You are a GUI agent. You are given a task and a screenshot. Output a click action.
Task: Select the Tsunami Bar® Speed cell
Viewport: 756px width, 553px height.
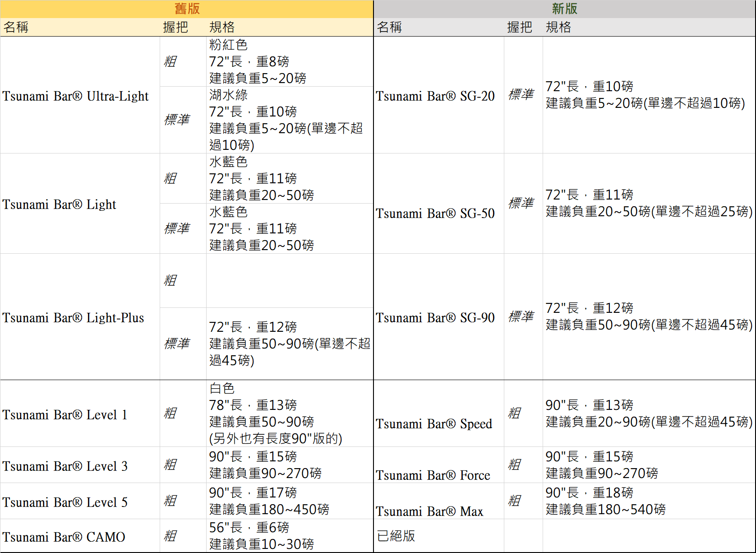click(x=439, y=414)
